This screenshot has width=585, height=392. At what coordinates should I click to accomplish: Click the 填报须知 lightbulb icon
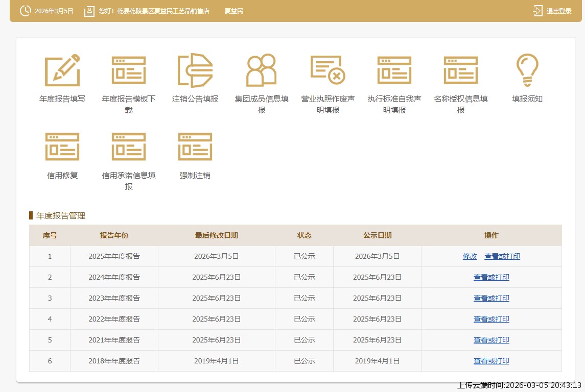click(527, 70)
